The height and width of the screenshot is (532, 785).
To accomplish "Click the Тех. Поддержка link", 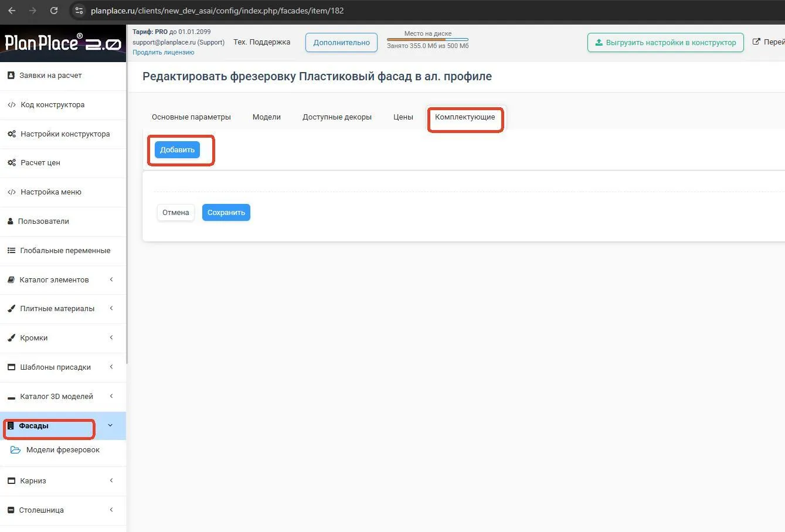I will [261, 42].
